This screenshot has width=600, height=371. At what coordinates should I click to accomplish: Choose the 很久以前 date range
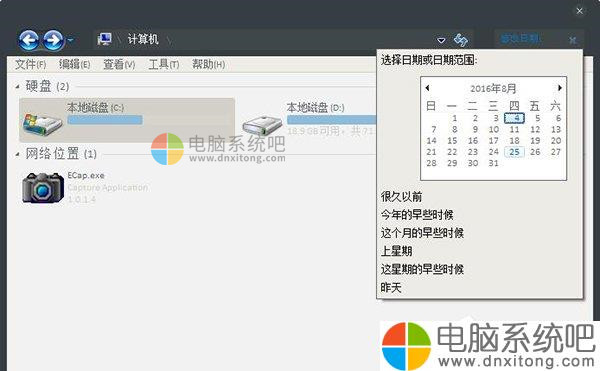(x=401, y=197)
